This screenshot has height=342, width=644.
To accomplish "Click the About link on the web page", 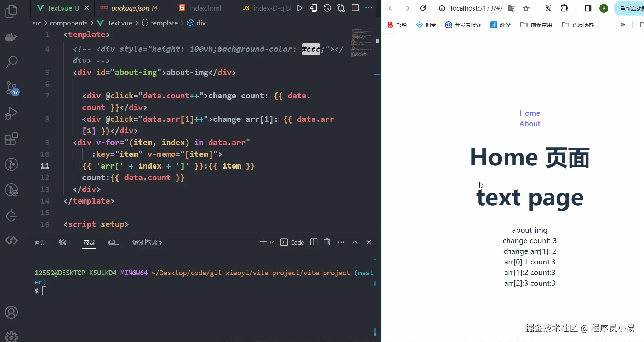I will click(x=530, y=124).
